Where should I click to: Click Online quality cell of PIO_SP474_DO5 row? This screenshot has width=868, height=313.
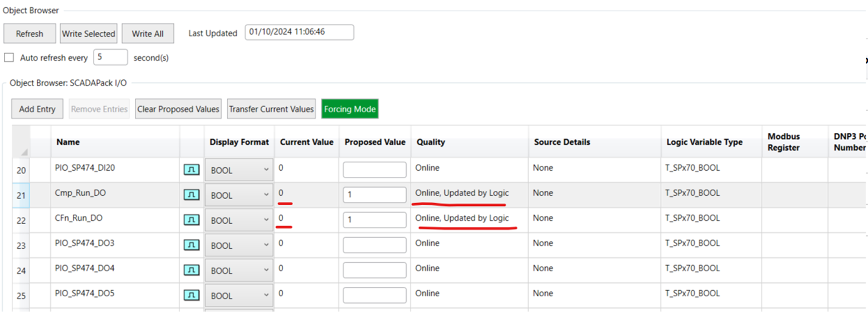pyautogui.click(x=469, y=295)
